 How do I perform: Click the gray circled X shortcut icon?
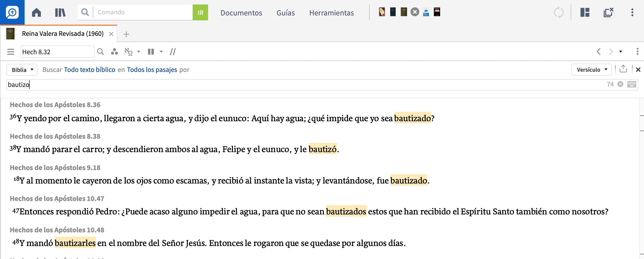(x=415, y=12)
